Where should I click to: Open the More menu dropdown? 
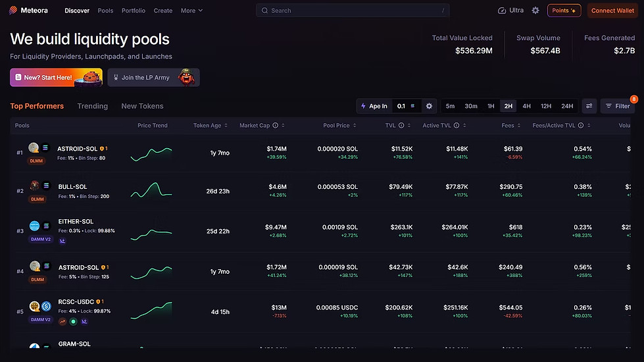point(192,11)
